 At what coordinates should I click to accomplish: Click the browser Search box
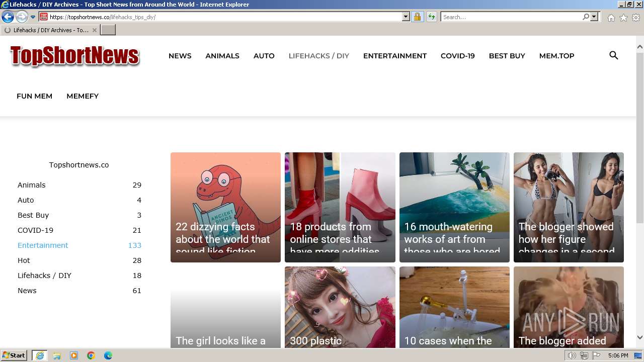click(x=511, y=17)
